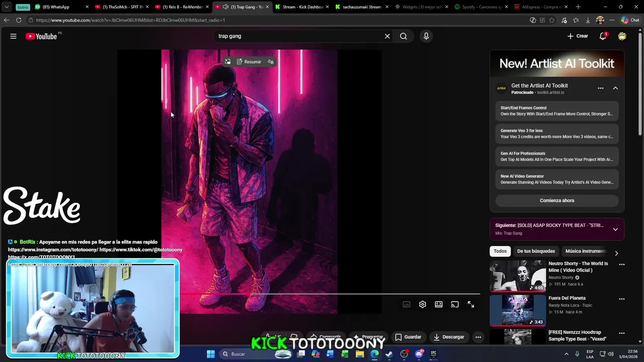
Task: Expand the Siguiente Mix Trap Gang playlist
Action: pyautogui.click(x=615, y=229)
